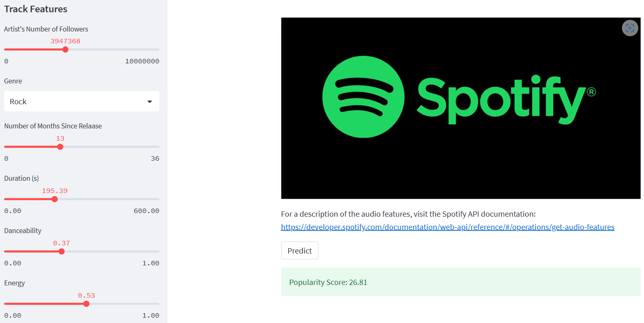Screen dimensions: 644x323
Task: Select the Rock genre combo box
Action: click(82, 101)
